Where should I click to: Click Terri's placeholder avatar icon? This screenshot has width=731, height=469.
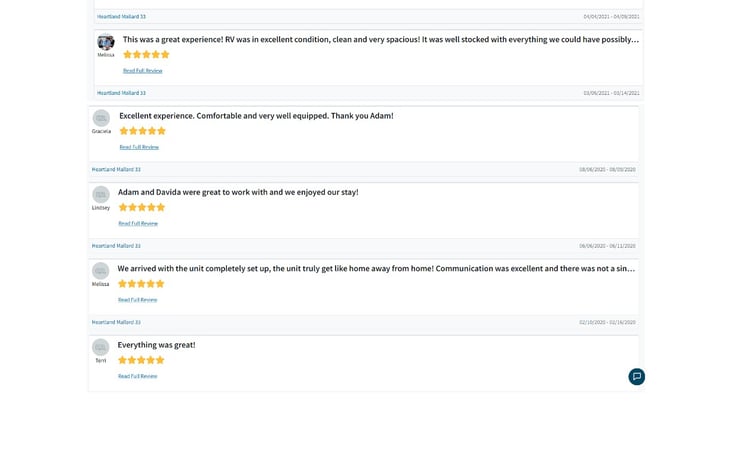(x=101, y=347)
